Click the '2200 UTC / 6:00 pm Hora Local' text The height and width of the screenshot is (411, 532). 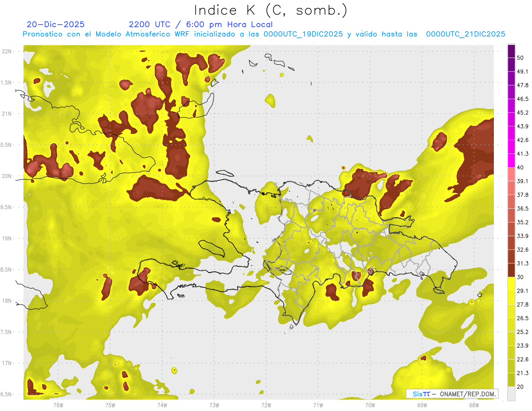(x=201, y=24)
